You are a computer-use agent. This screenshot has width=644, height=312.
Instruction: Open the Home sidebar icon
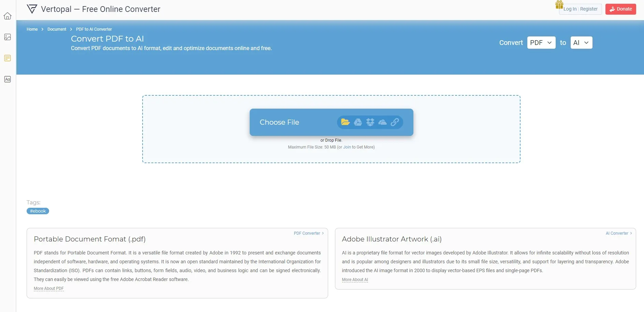point(8,16)
